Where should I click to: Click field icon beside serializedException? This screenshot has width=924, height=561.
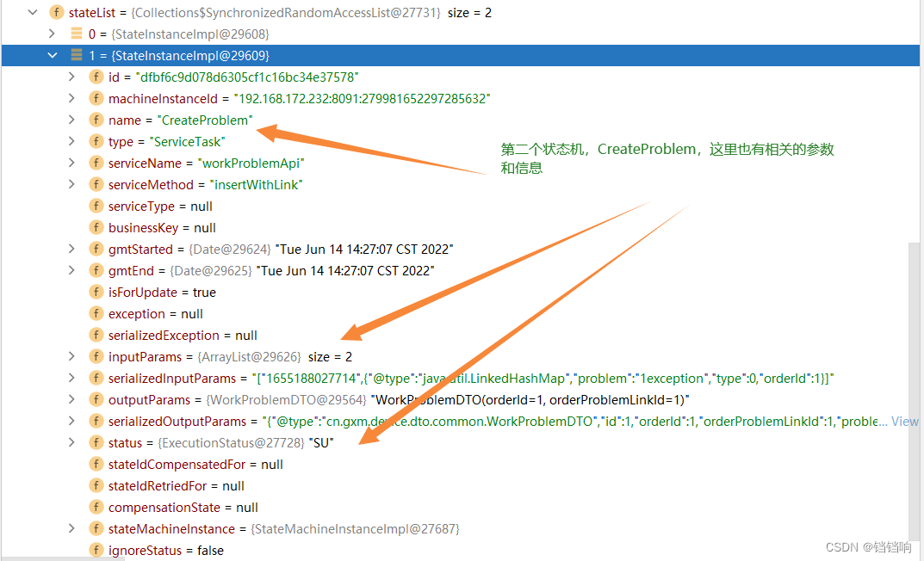click(96, 335)
